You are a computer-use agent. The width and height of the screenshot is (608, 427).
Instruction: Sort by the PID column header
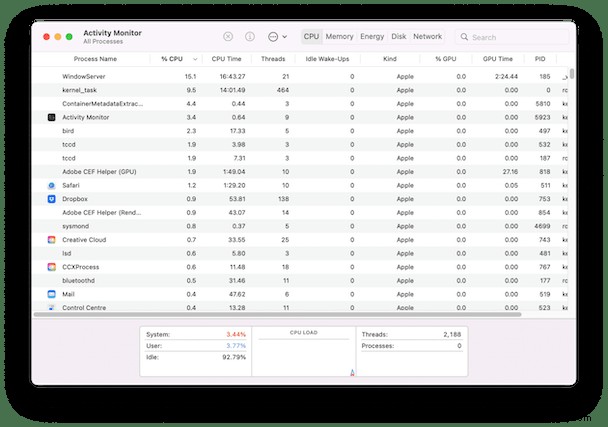tap(540, 59)
